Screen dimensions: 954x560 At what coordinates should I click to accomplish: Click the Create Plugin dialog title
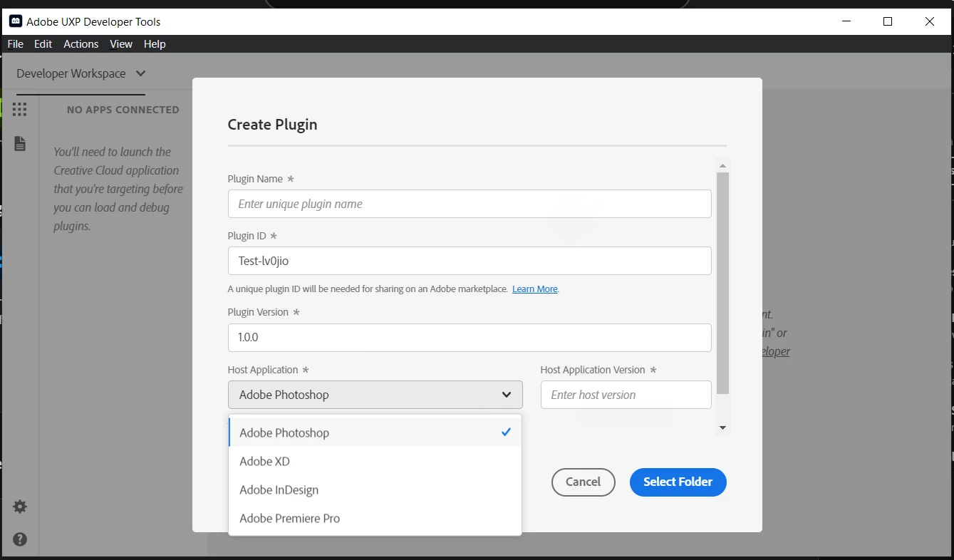point(272,125)
